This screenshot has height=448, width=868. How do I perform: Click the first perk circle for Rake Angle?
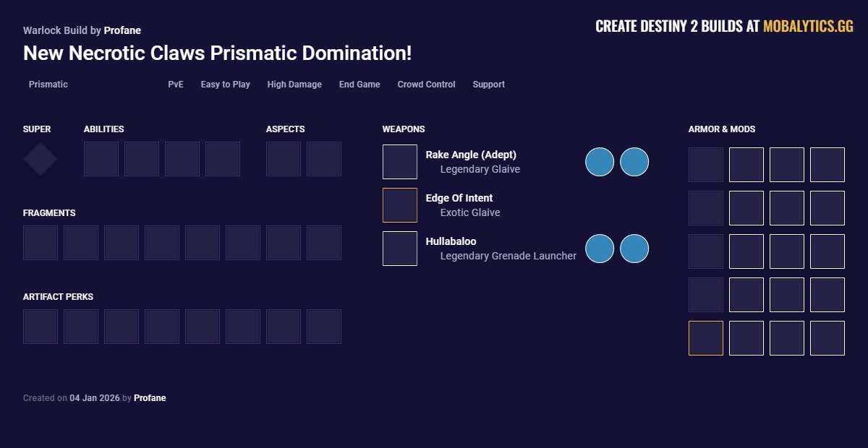point(600,162)
